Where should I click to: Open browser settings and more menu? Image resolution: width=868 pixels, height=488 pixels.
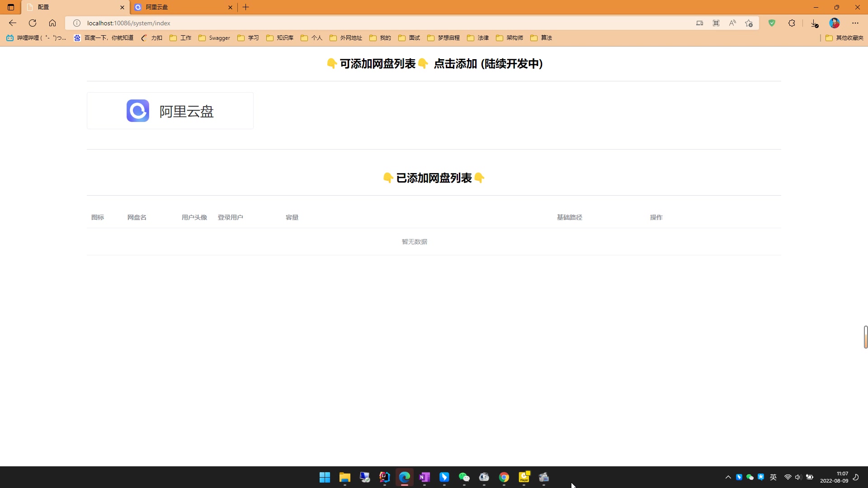point(855,23)
